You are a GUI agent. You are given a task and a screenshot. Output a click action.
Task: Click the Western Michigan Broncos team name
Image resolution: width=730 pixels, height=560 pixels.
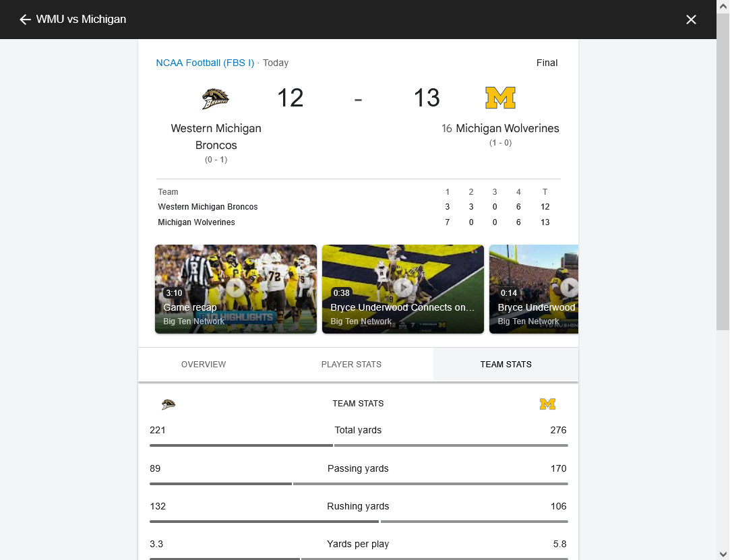click(216, 137)
